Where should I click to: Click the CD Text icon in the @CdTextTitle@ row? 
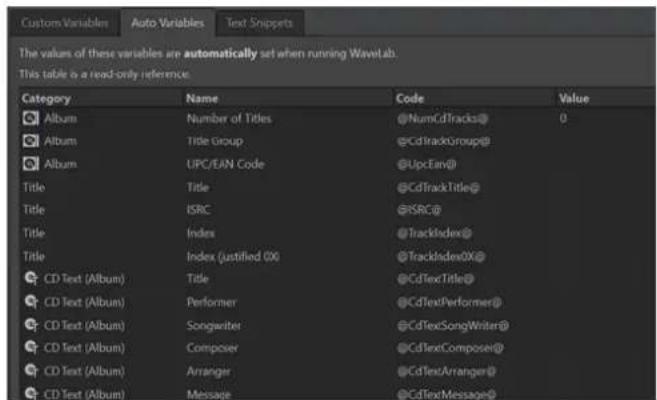(31, 278)
